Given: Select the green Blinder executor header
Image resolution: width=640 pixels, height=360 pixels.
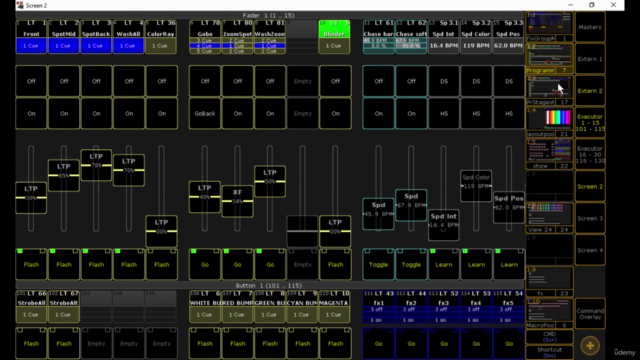Looking at the screenshot, I should (x=334, y=37).
